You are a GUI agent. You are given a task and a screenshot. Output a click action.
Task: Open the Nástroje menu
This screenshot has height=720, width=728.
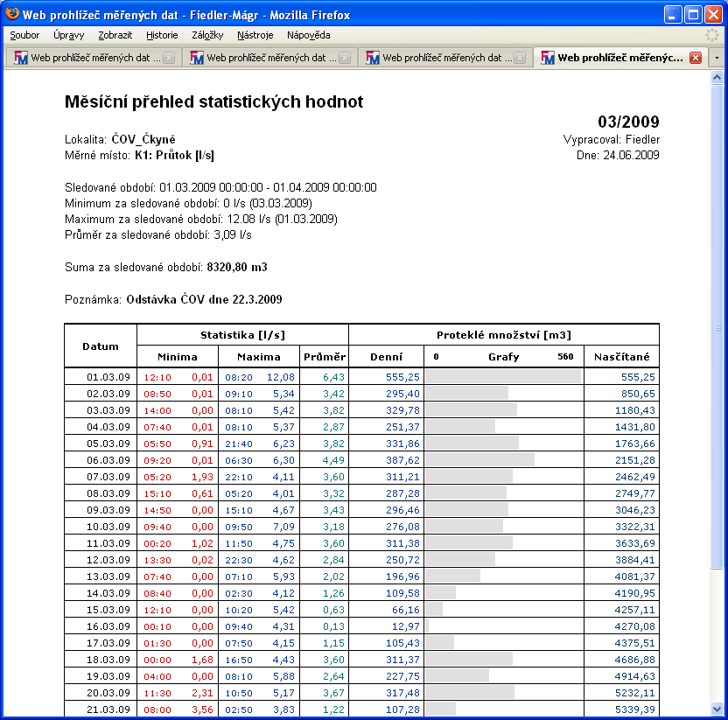(255, 35)
